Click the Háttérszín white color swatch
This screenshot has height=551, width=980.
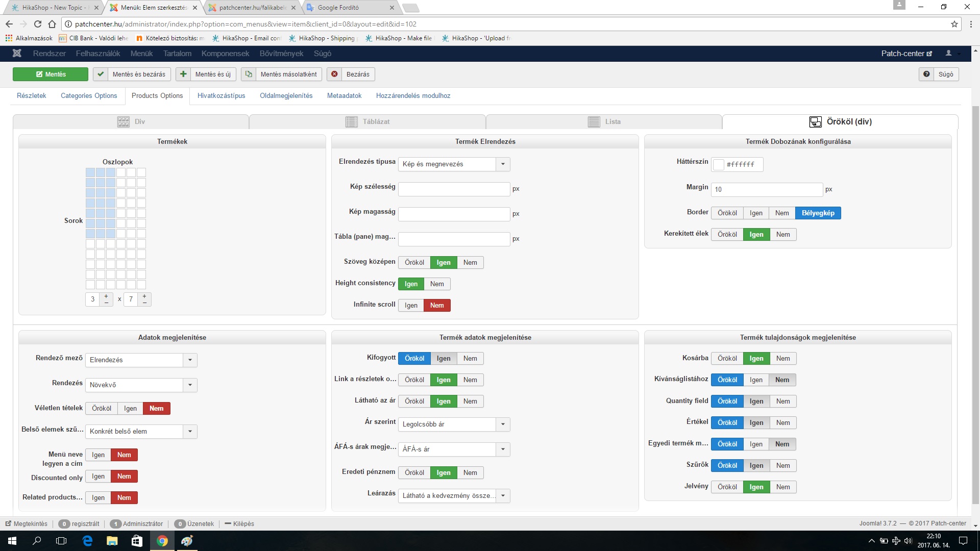coord(719,164)
